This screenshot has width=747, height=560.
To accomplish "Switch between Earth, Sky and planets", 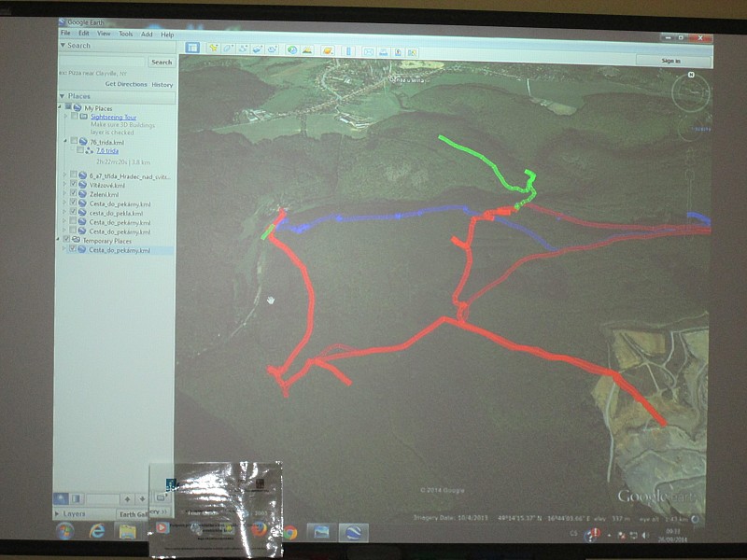I will click(328, 50).
